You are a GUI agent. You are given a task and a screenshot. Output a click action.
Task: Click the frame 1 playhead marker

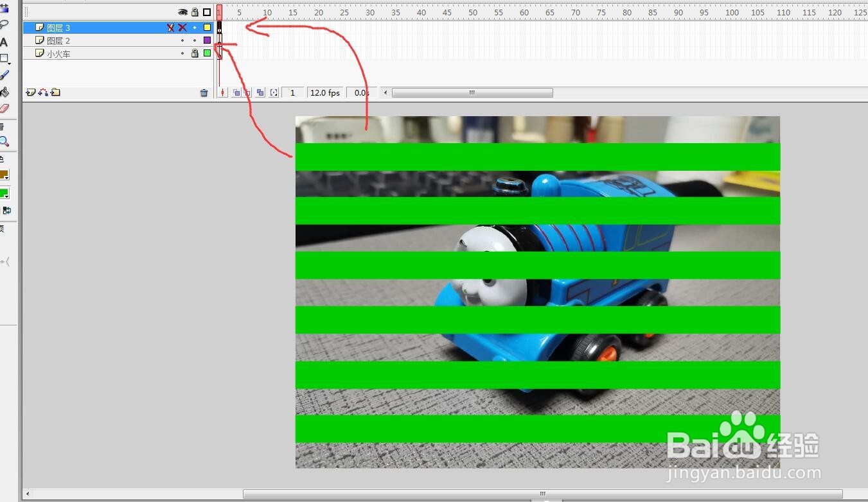[x=219, y=12]
